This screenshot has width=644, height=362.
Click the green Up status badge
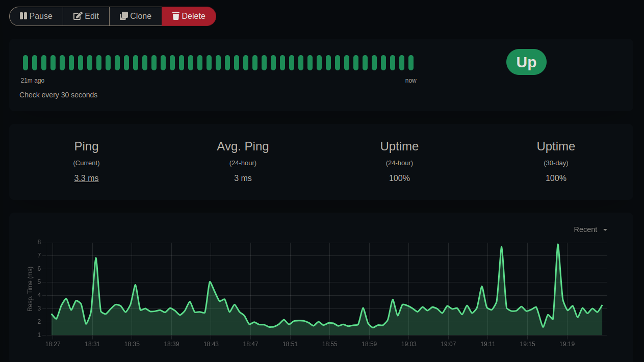point(526,62)
